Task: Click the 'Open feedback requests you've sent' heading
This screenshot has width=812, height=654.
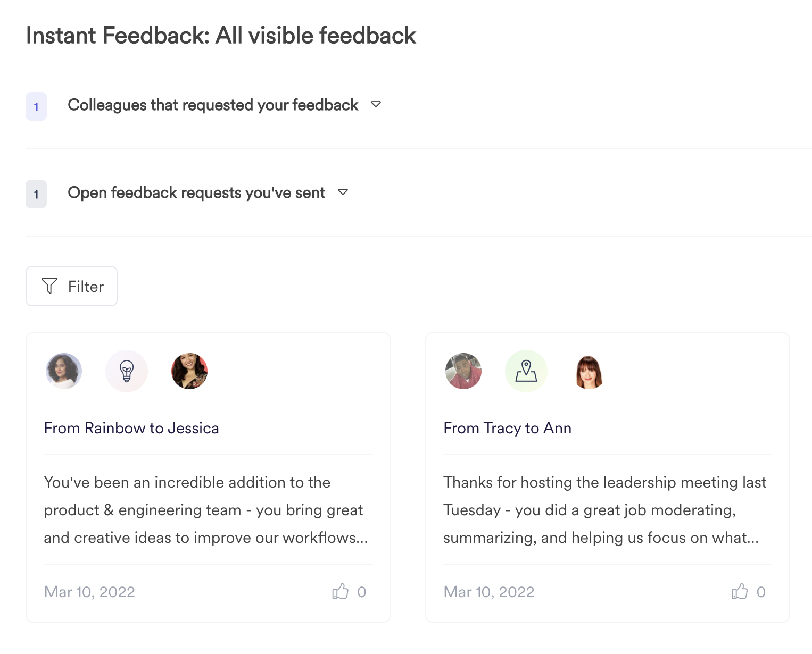Action: (x=196, y=193)
